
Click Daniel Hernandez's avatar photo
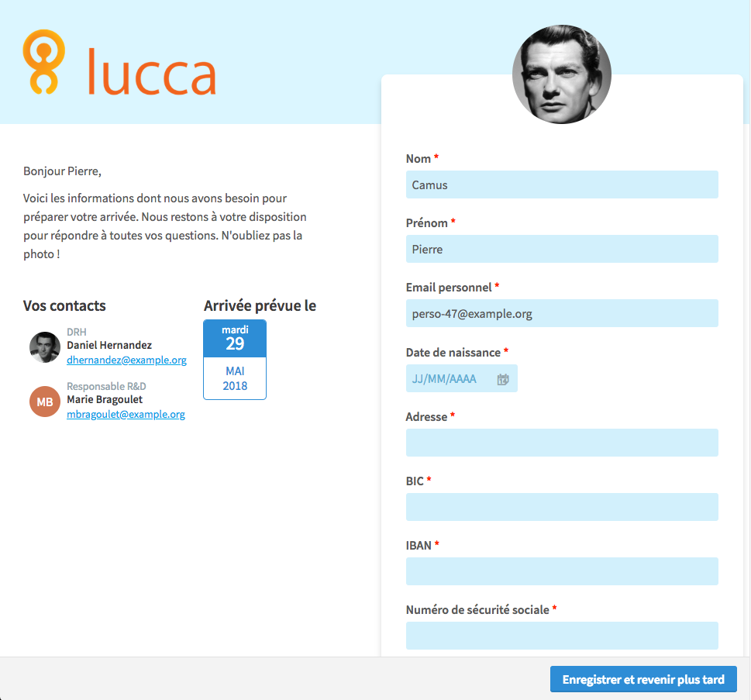(45, 347)
